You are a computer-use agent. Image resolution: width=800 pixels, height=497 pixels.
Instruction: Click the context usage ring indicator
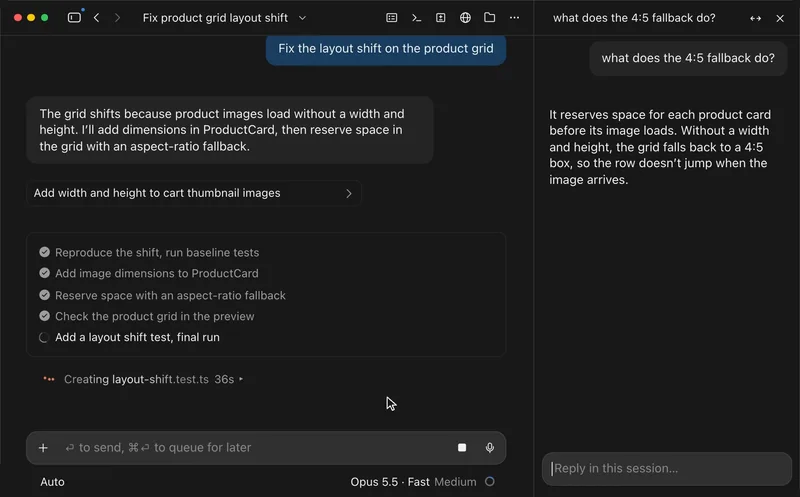[490, 481]
